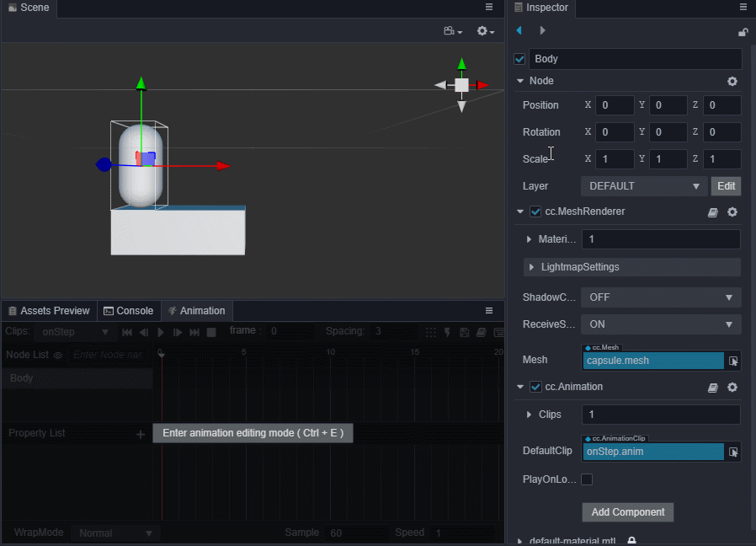Open Animation panel hamburger menu
Viewport: 756px width, 546px height.
click(x=489, y=310)
